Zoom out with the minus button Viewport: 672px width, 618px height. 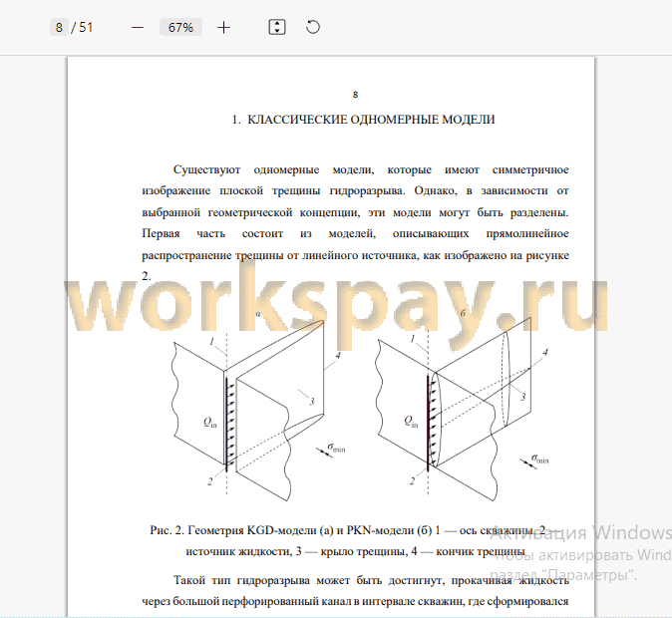click(x=138, y=28)
